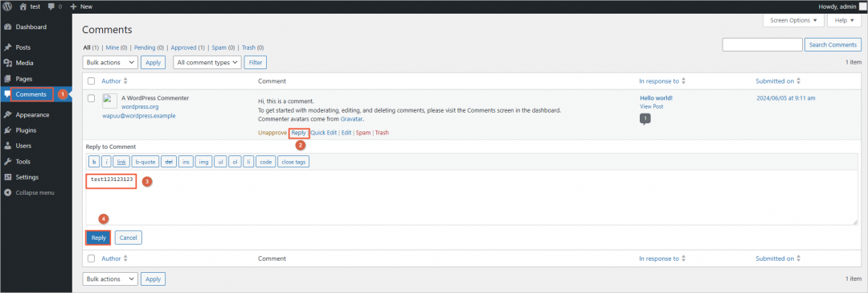868x293 pixels.
Task: Click the Search Comments button
Action: click(833, 45)
